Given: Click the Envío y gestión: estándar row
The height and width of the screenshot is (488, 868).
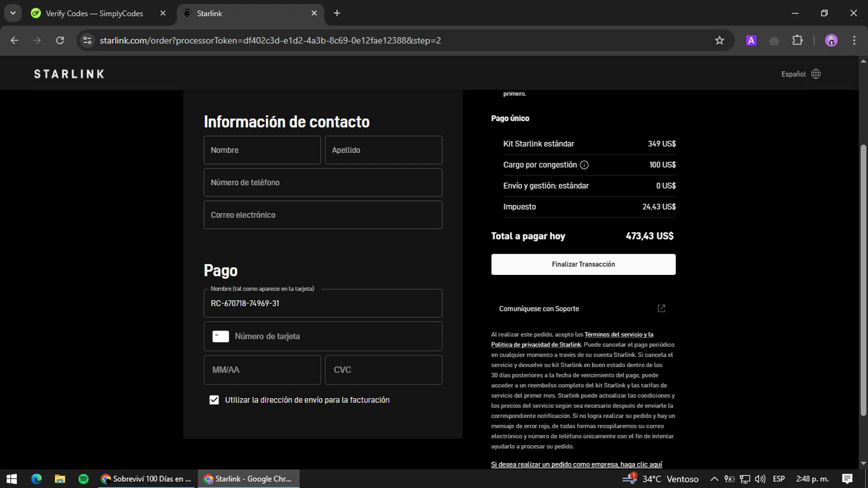Looking at the screenshot, I should click(589, 186).
